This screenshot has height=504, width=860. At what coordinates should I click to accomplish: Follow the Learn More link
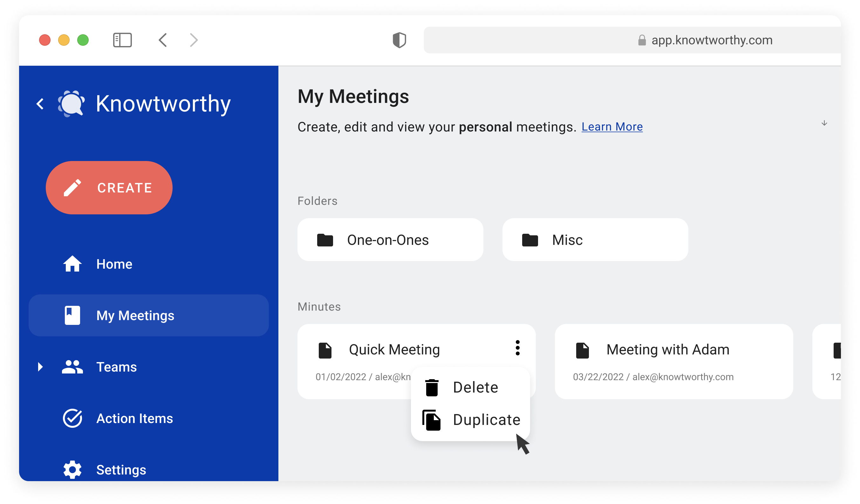click(x=612, y=126)
